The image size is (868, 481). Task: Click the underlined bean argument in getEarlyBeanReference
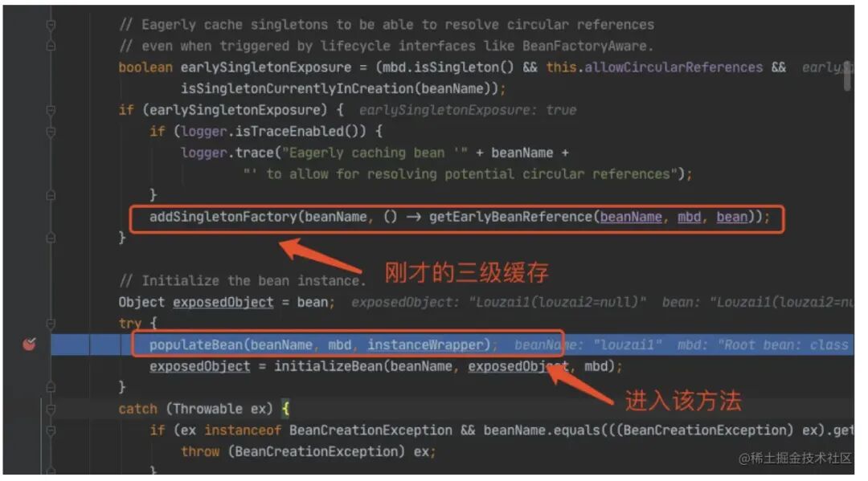(x=732, y=218)
